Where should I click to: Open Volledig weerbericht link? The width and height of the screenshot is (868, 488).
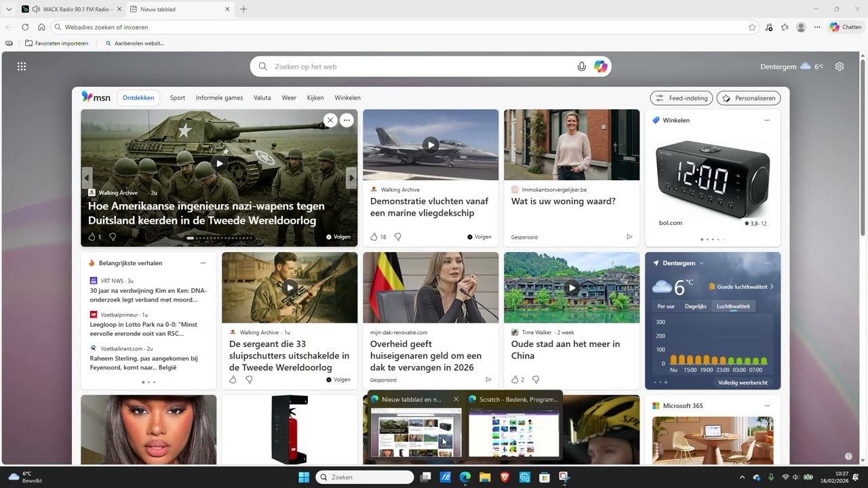(x=743, y=382)
